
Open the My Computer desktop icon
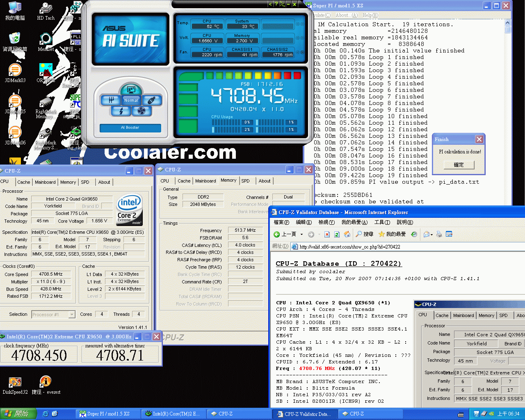tap(15, 11)
